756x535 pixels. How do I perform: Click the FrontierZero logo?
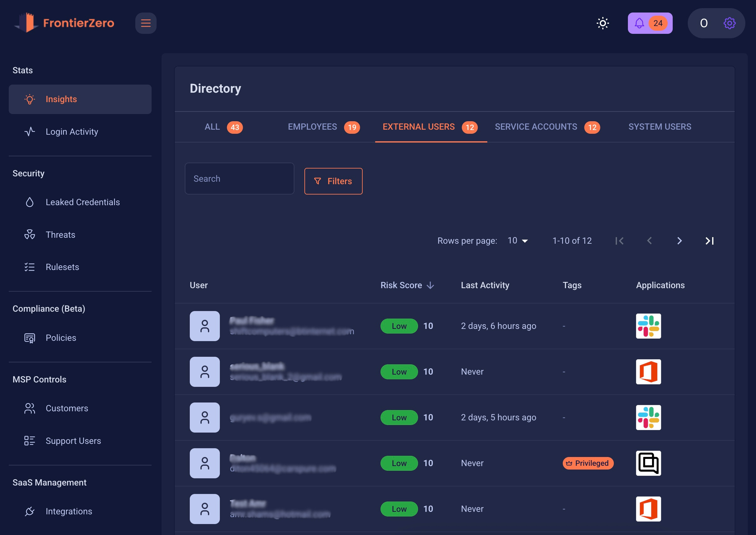click(x=64, y=23)
